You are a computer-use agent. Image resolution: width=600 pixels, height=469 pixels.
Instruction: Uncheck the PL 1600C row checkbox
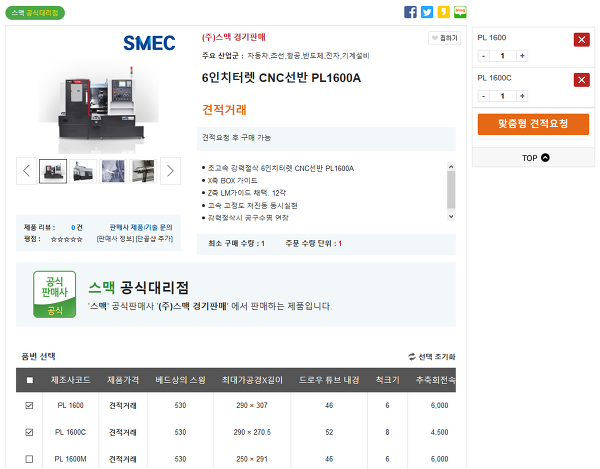click(29, 432)
